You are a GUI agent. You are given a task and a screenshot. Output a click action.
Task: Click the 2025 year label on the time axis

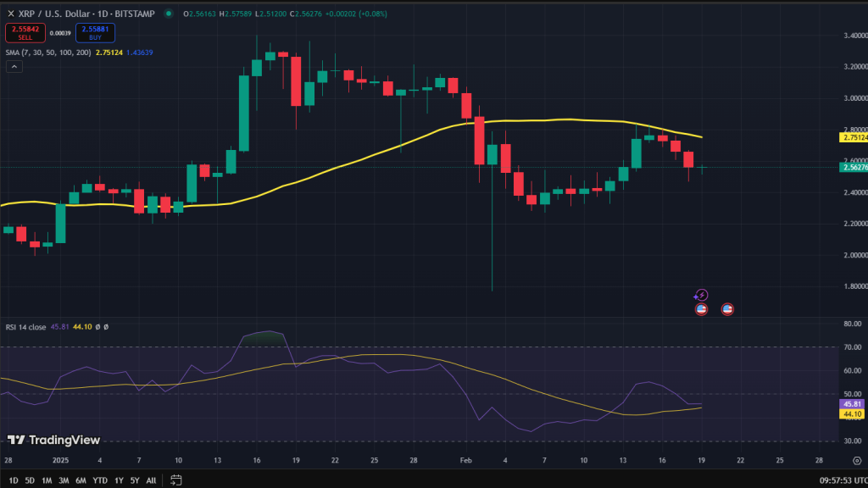pyautogui.click(x=60, y=460)
